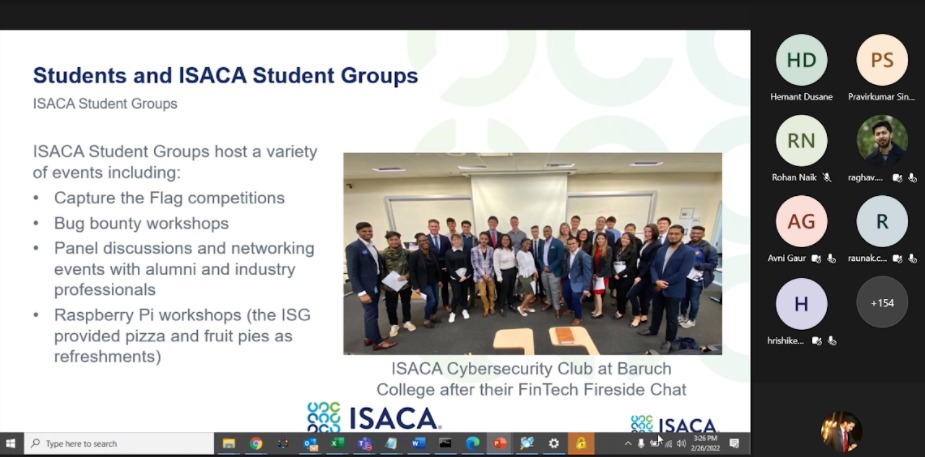The height and width of the screenshot is (457, 925).
Task: Click Rohan Naik's muted microphone icon
Action: (826, 177)
